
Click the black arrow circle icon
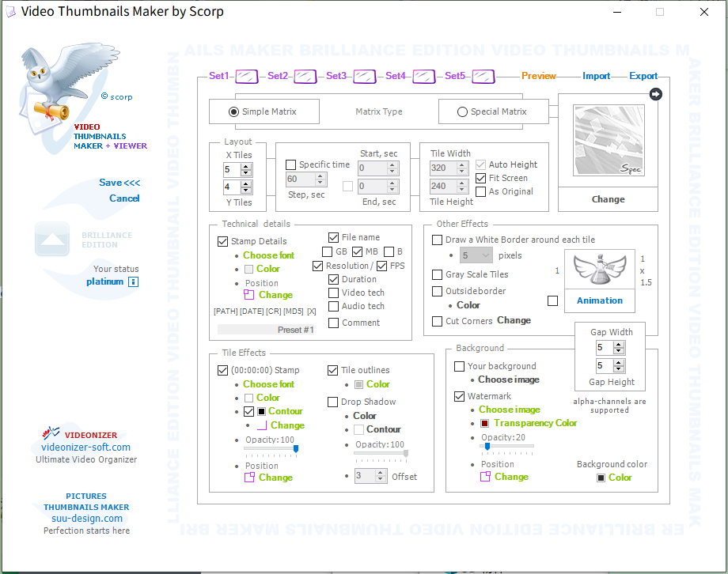(655, 94)
